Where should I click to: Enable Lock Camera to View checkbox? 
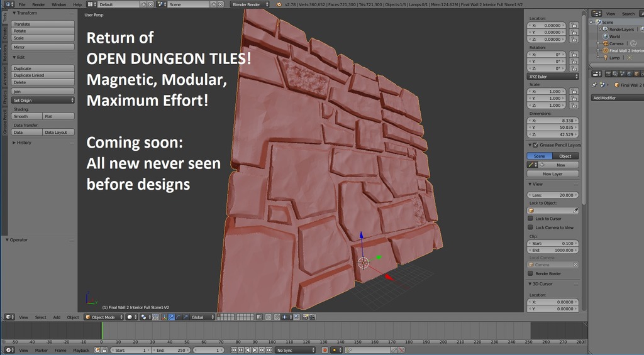pyautogui.click(x=531, y=227)
